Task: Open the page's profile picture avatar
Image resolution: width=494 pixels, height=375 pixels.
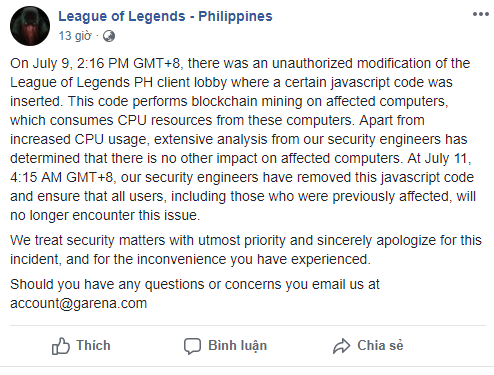Action: [x=30, y=26]
